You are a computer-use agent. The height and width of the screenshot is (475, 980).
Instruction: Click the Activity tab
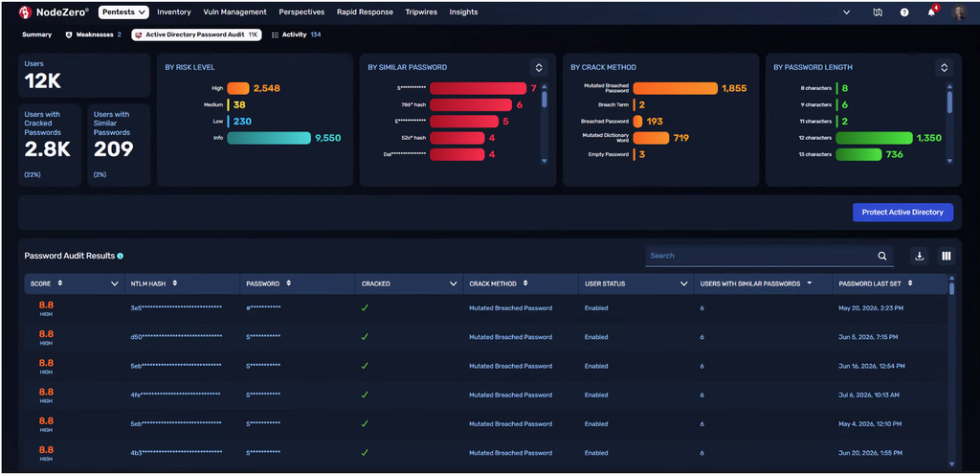pos(297,35)
